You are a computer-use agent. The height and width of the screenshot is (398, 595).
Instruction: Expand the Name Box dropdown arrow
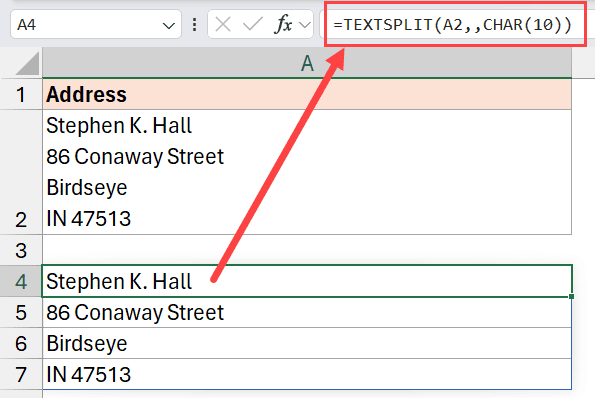(x=168, y=26)
